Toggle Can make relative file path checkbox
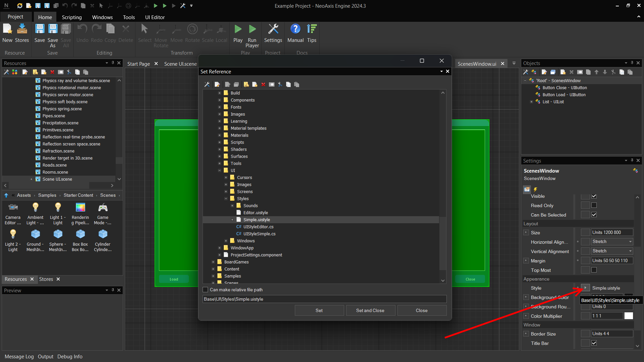Screen dimensions: 644x362 [205, 290]
